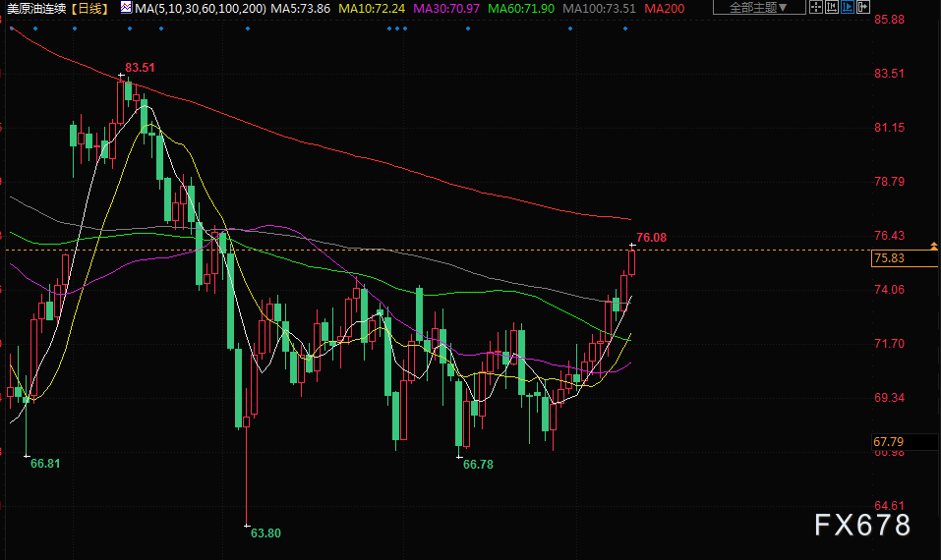
Task: Click the horizontal range compress icon
Action: point(831,7)
